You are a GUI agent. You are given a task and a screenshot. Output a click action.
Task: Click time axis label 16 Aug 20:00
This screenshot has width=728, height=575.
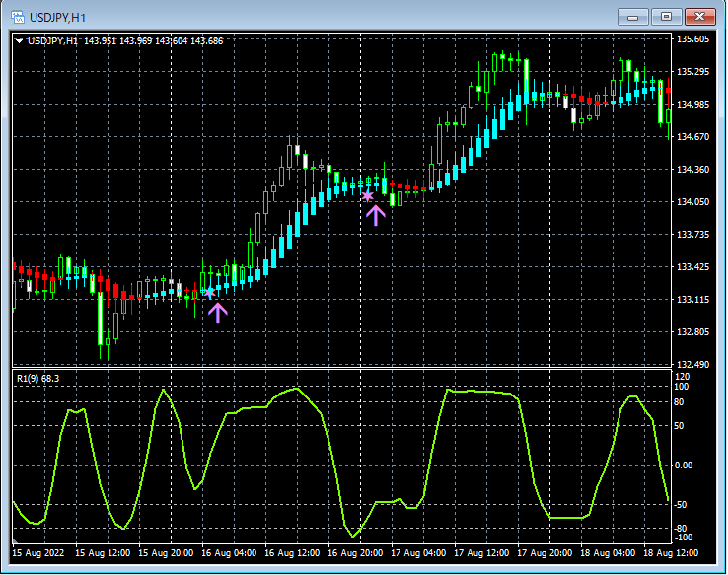(x=355, y=553)
